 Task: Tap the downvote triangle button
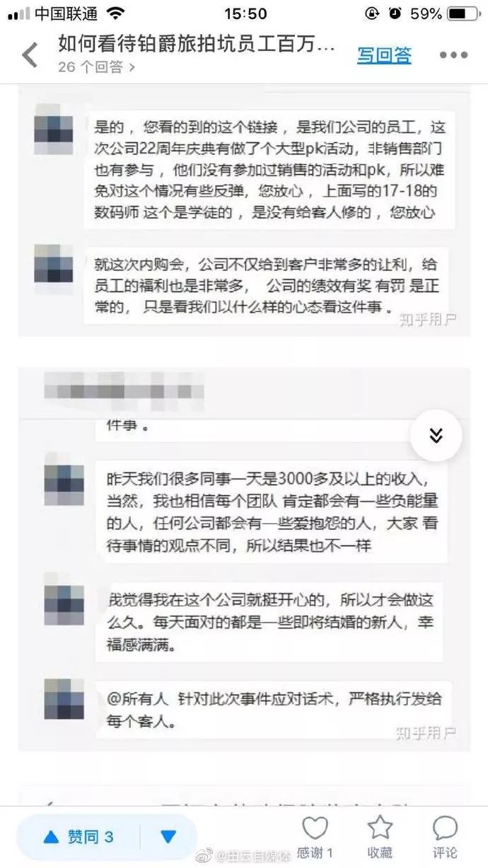point(168,837)
